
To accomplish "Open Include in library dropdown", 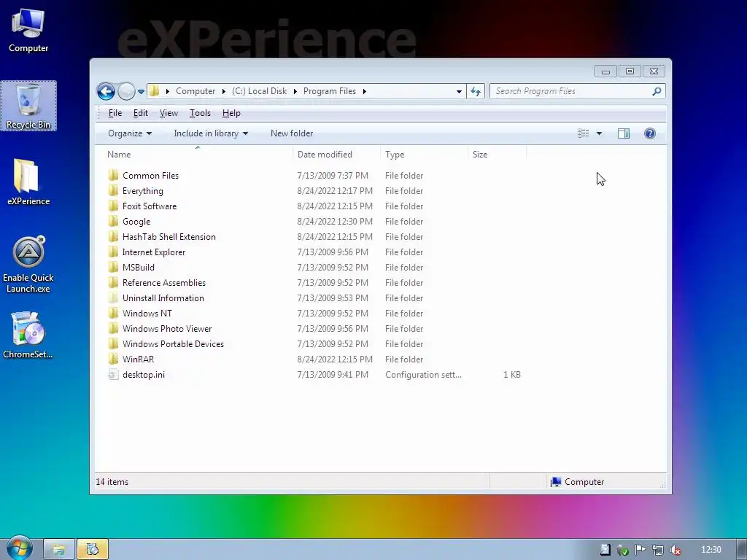I will tap(211, 133).
